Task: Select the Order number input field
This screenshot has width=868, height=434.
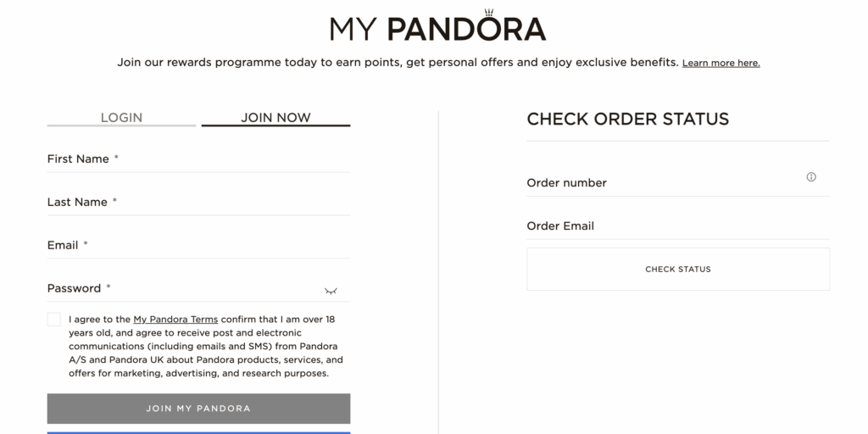Action: pos(665,183)
